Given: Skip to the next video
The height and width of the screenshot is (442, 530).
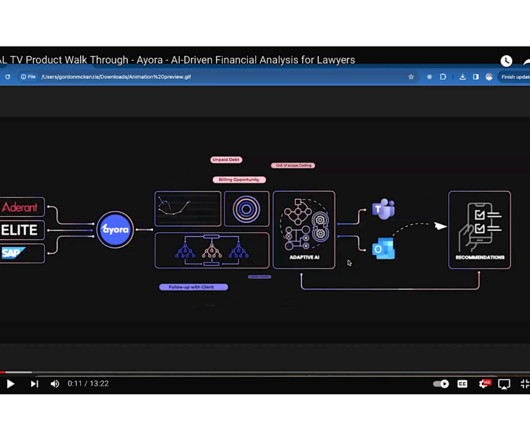Looking at the screenshot, I should tap(34, 384).
